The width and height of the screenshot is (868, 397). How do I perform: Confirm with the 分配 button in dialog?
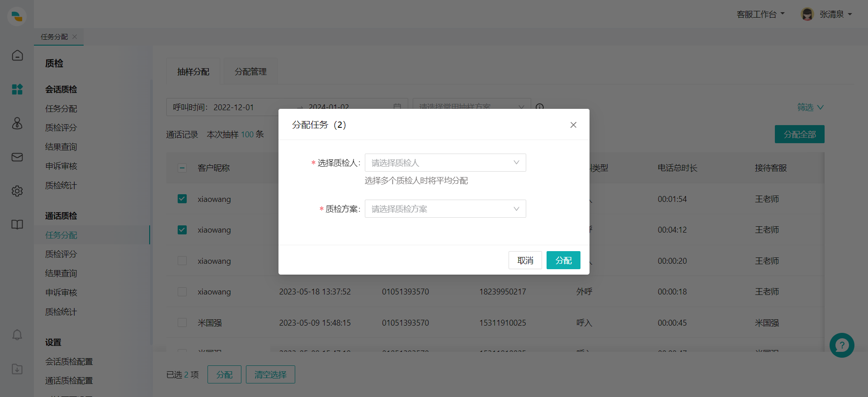coord(563,261)
